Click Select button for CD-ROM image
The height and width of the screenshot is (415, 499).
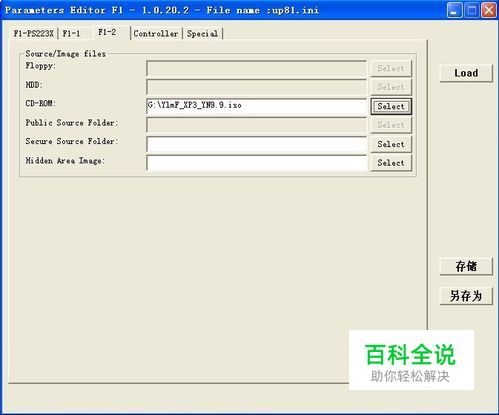[x=391, y=106]
